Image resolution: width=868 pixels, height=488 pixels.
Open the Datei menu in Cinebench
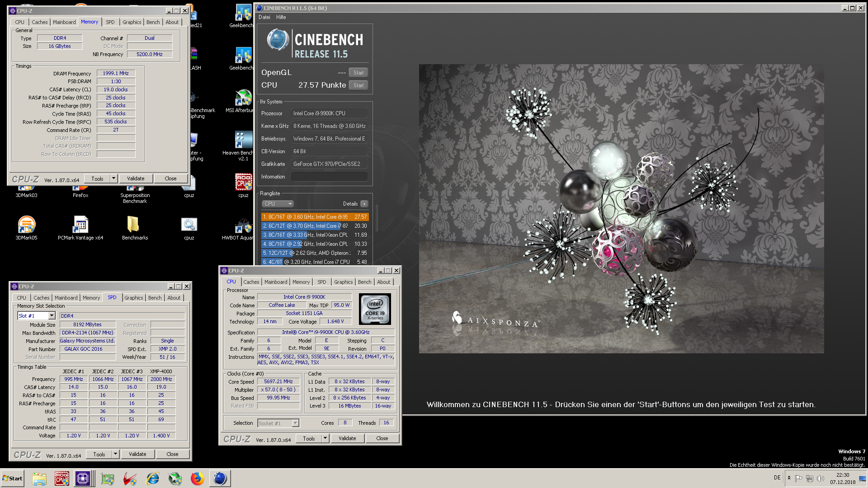pyautogui.click(x=264, y=17)
